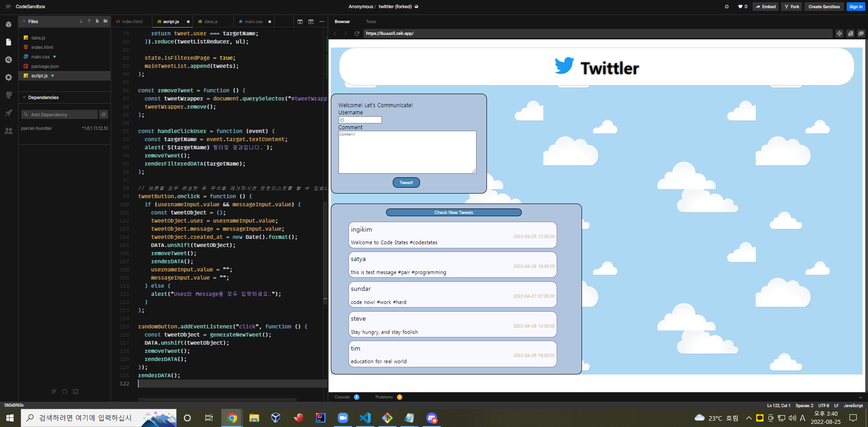Click username tim in the tweet list
The width and height of the screenshot is (868, 427).
coord(355,348)
